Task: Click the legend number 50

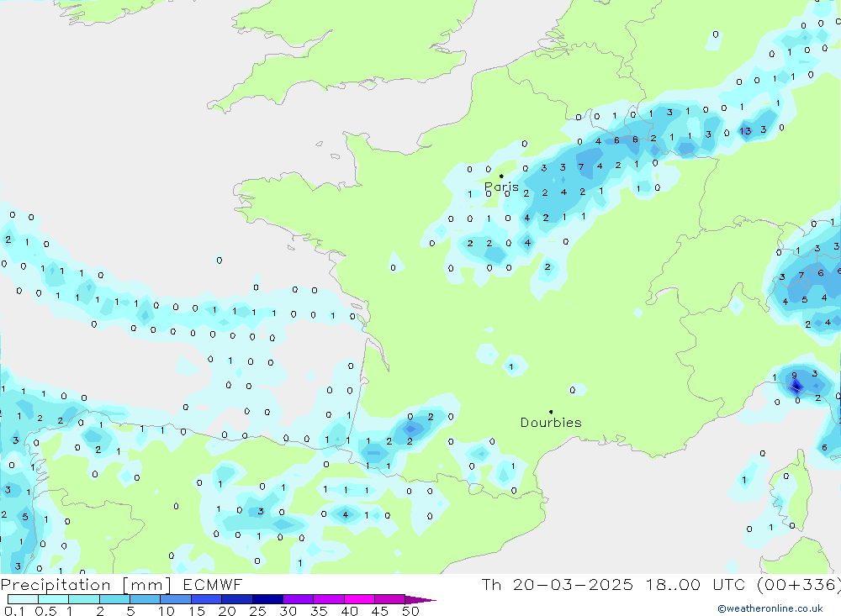Action: tap(410, 611)
